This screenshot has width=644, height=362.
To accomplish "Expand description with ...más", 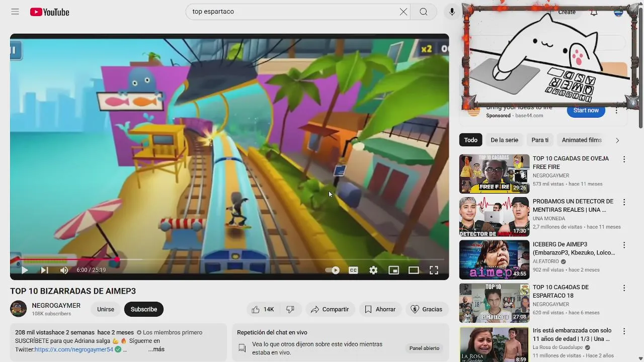I will pyautogui.click(x=156, y=349).
